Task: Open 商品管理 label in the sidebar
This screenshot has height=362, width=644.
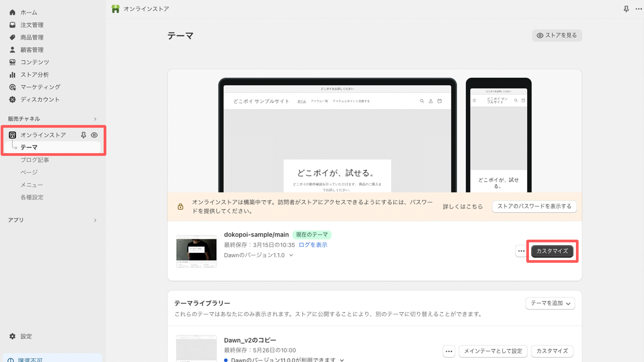Action: (x=32, y=37)
